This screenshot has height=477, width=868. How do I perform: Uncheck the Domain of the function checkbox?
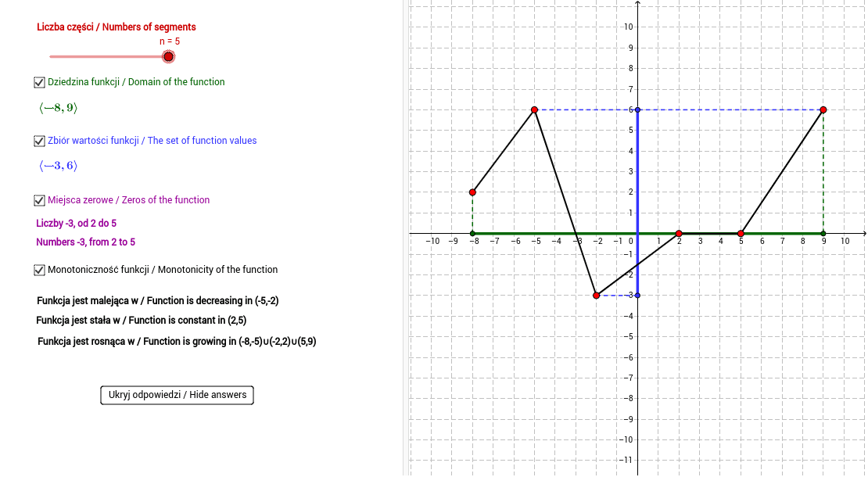pyautogui.click(x=39, y=82)
